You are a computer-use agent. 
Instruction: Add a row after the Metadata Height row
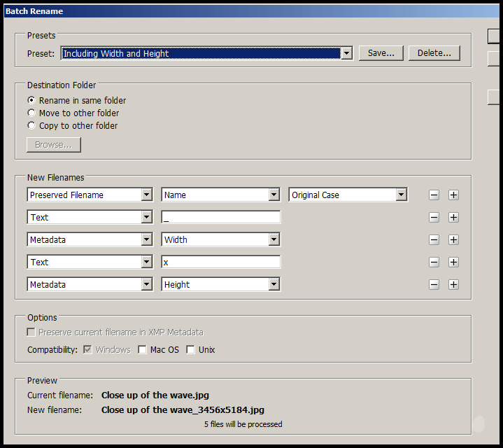pyautogui.click(x=453, y=285)
